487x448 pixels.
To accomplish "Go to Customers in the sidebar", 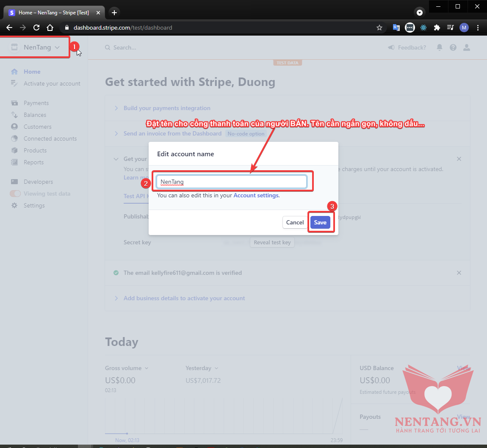I will point(37,127).
